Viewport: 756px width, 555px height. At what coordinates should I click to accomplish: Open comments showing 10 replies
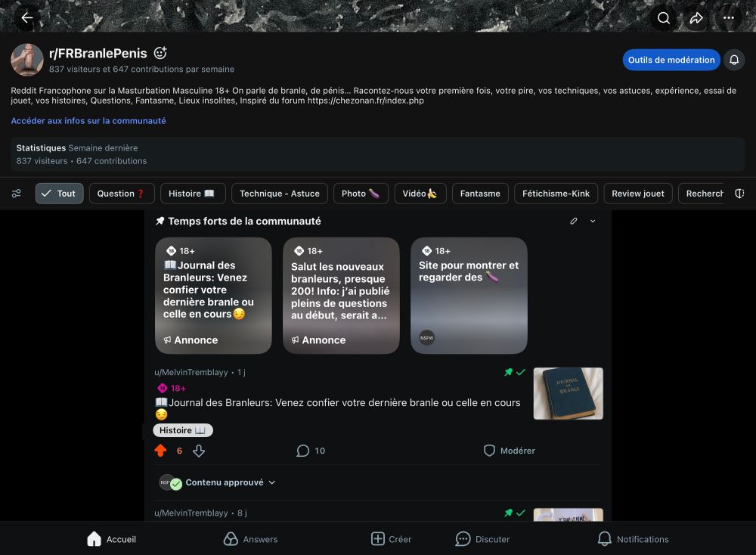tap(311, 451)
